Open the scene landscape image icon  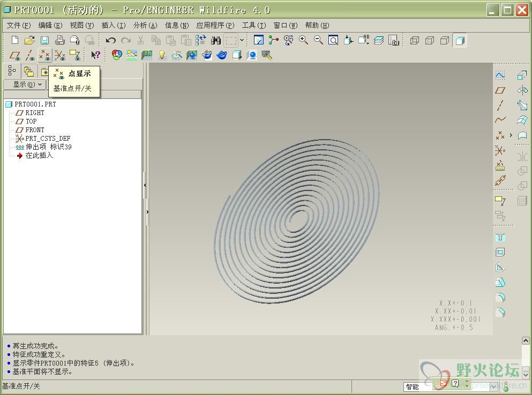(x=132, y=55)
